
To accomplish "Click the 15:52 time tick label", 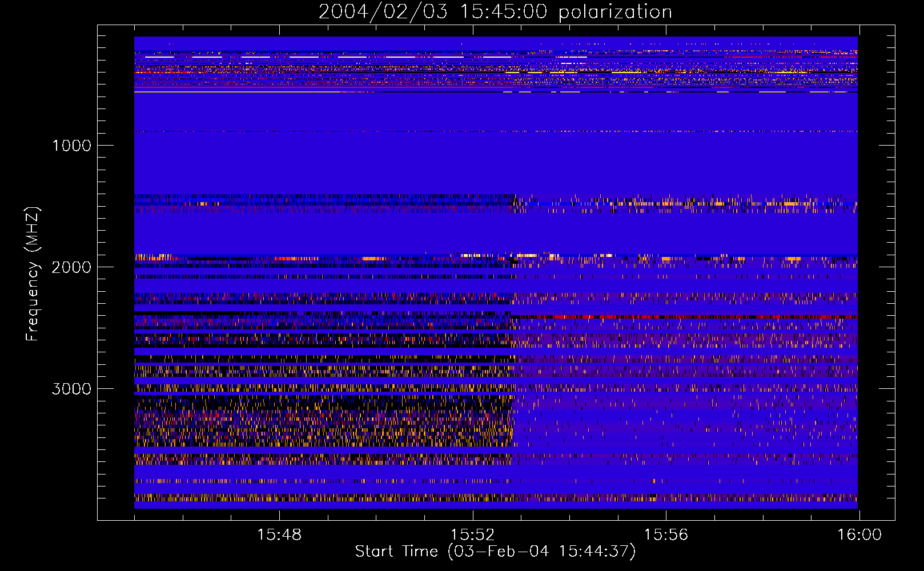I will [x=472, y=535].
